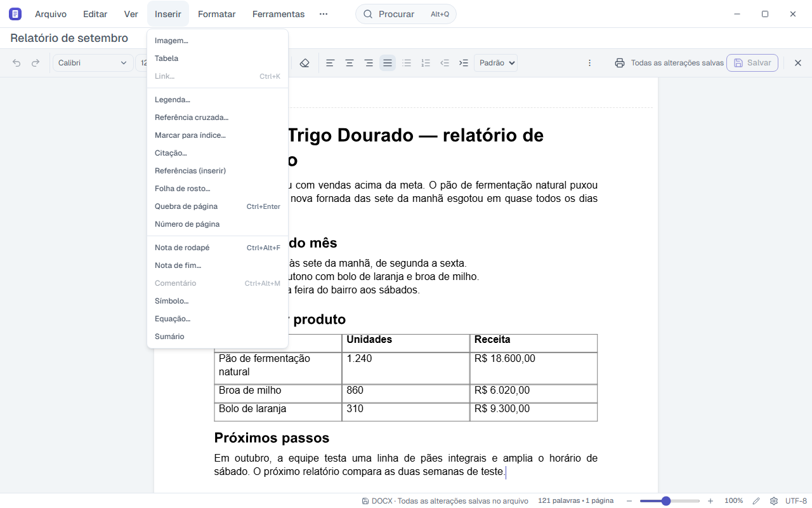Image resolution: width=812 pixels, height=508 pixels.
Task: Click the Próximos passos heading
Action: tap(272, 438)
